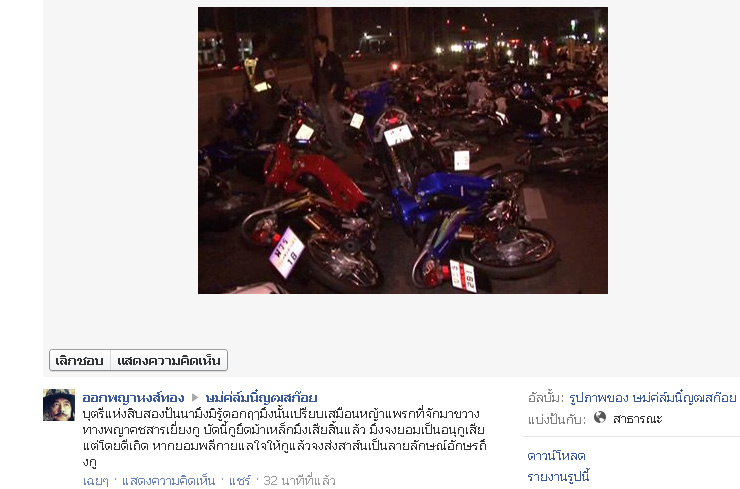Click the อัลบั้ม: label
740x489 pixels.
546,398
